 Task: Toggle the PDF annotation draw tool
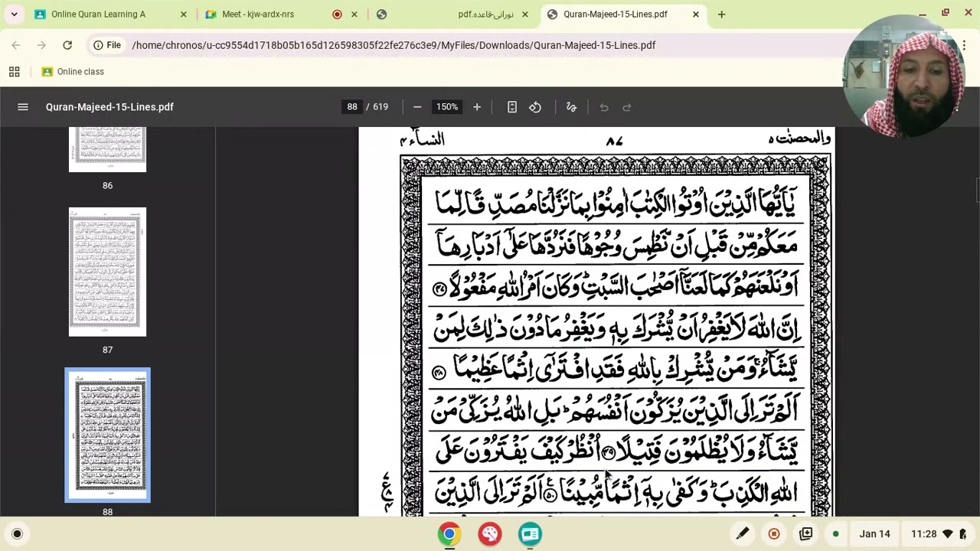pyautogui.click(x=571, y=107)
